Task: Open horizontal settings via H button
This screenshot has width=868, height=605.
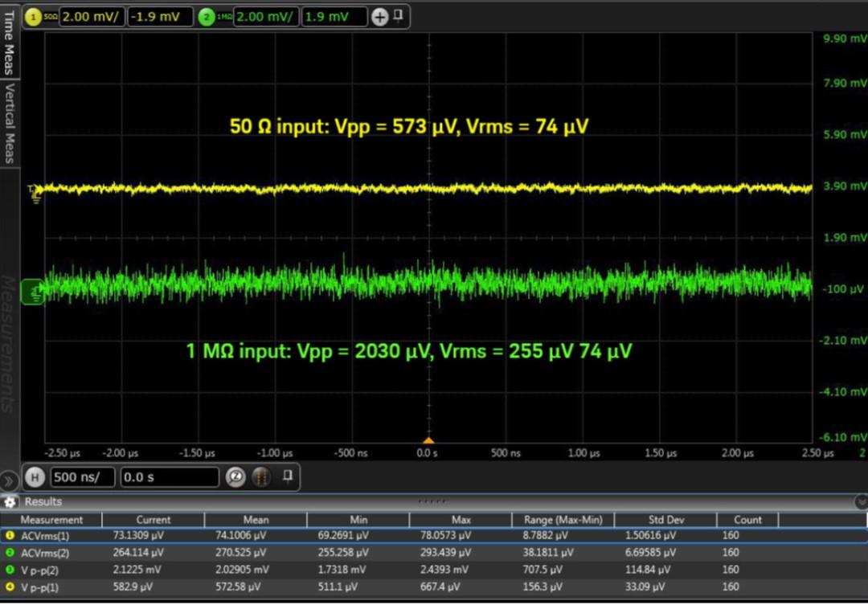Action: (x=35, y=477)
